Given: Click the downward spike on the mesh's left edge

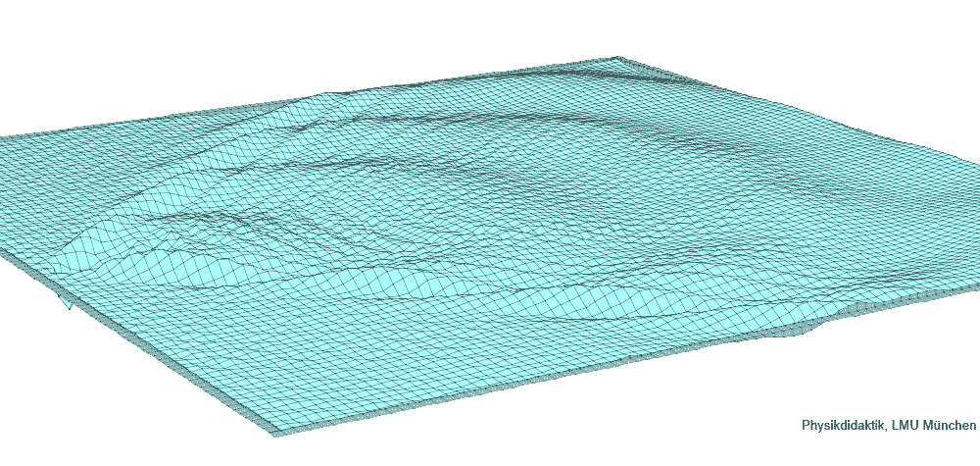Looking at the screenshot, I should tap(68, 306).
